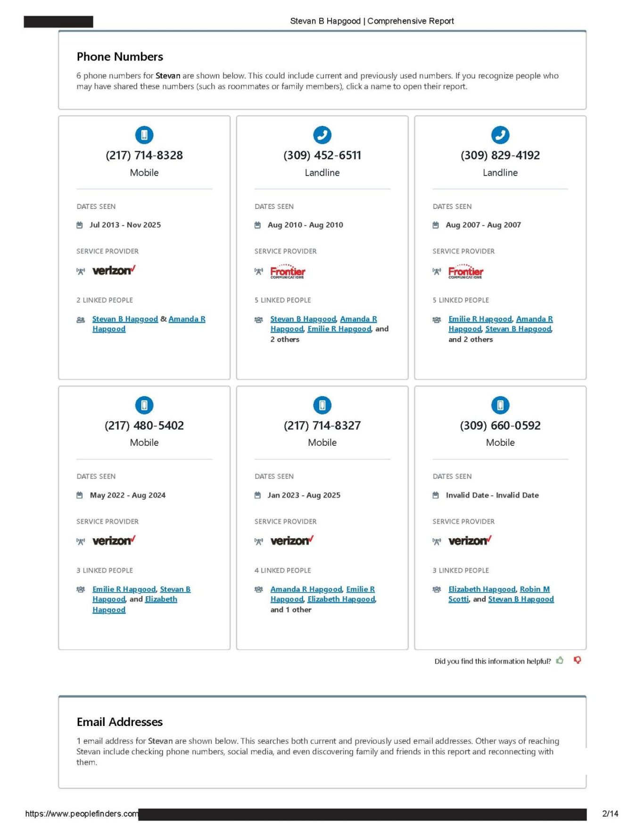
Task: Click mobile icon above (217) 480-5402
Action: (144, 405)
